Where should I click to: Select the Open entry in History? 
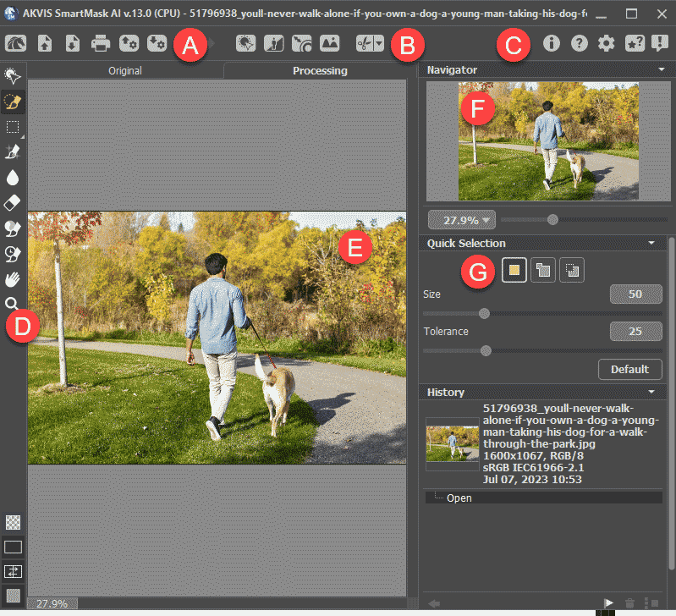[459, 498]
